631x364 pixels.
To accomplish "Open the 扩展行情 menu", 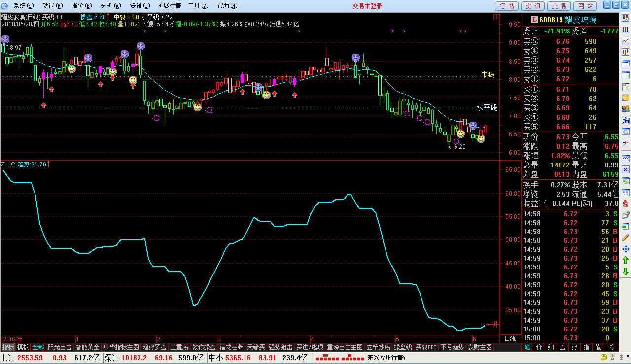I will (x=169, y=6).
